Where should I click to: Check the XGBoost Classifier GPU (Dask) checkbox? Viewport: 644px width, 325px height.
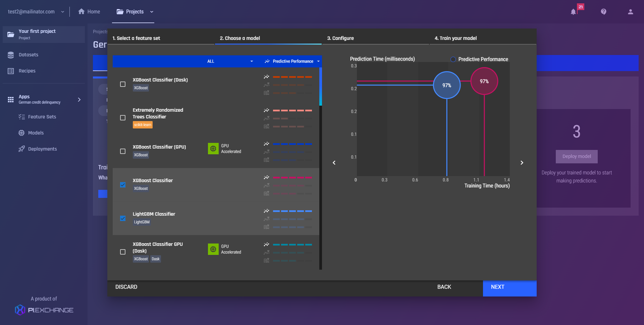tap(123, 252)
